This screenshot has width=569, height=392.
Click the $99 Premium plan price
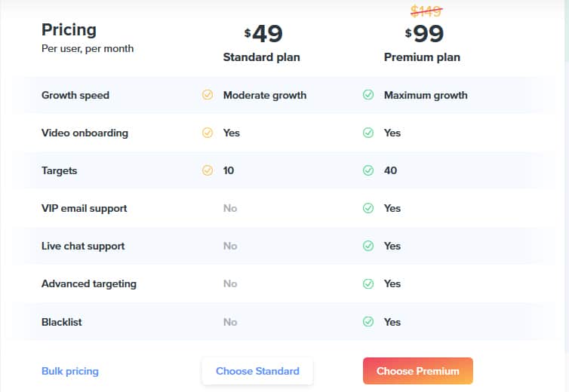coord(424,34)
